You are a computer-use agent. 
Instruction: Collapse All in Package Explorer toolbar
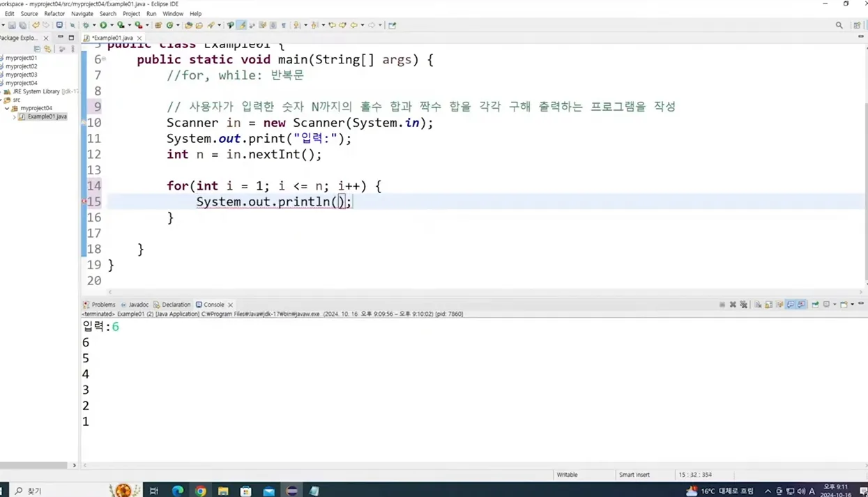tap(38, 49)
